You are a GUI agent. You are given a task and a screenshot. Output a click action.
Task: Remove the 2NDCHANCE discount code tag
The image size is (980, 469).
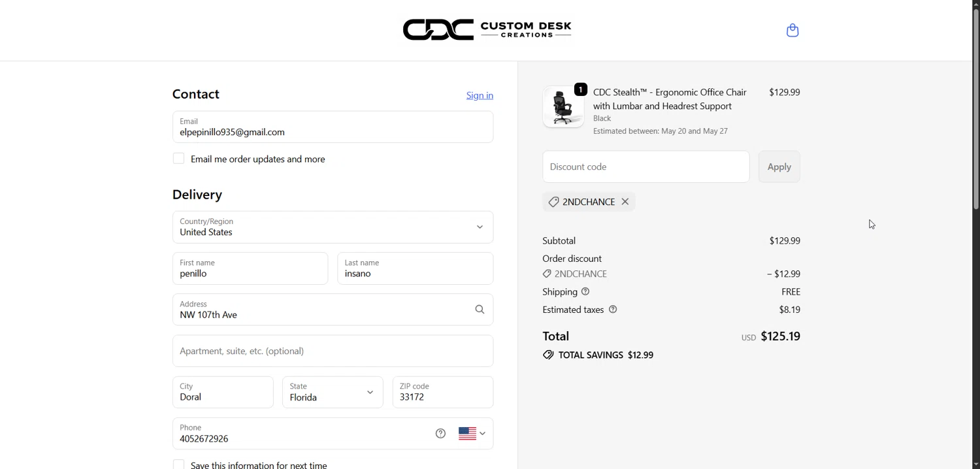point(625,202)
